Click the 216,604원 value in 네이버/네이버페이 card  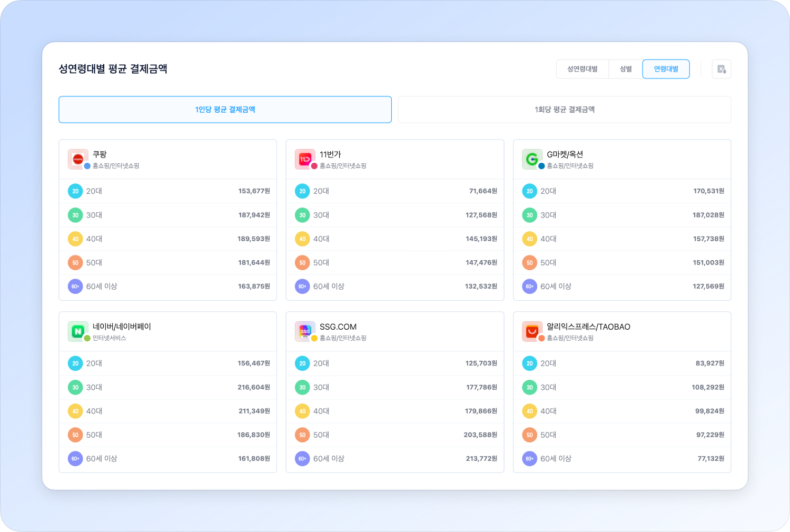click(x=254, y=388)
